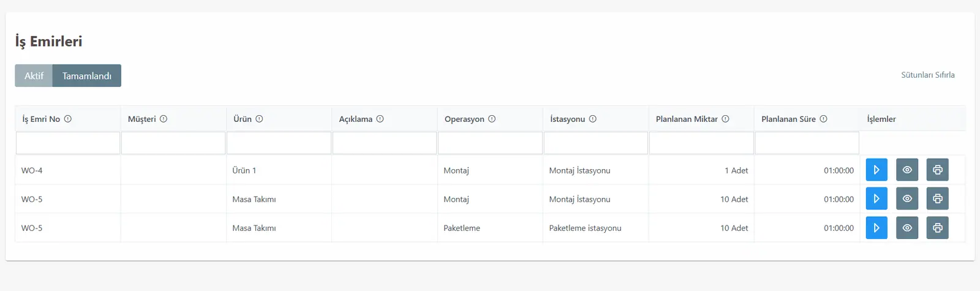Image resolution: width=980 pixels, height=291 pixels.
Task: Click info icon next to Operasyon
Action: pyautogui.click(x=492, y=119)
